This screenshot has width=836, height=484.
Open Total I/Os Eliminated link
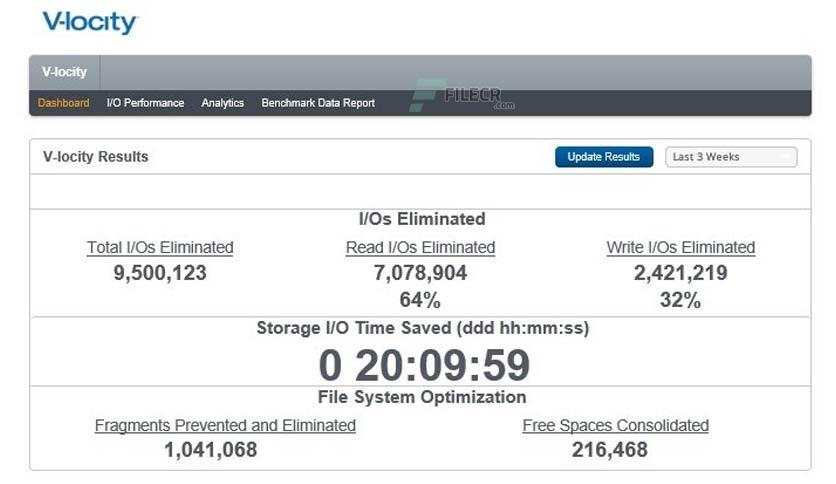(160, 247)
